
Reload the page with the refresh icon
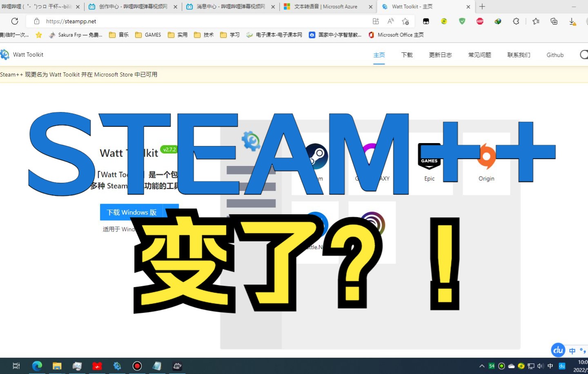[x=15, y=21]
